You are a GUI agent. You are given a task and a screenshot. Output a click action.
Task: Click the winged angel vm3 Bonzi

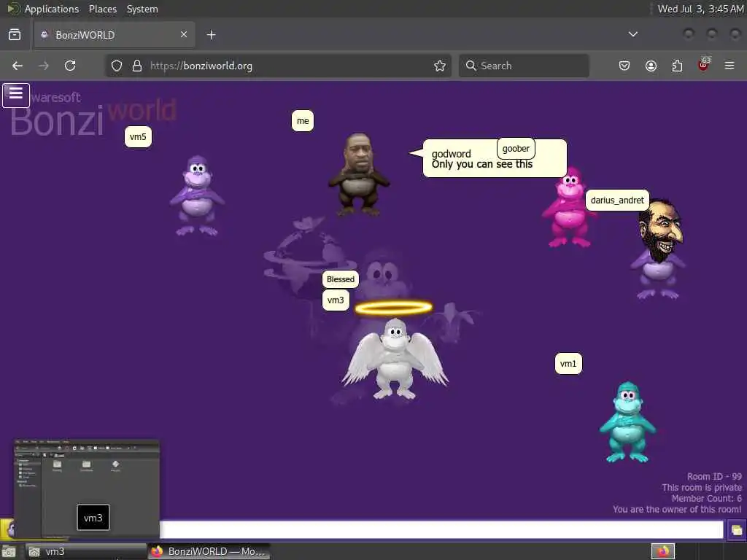tap(395, 357)
